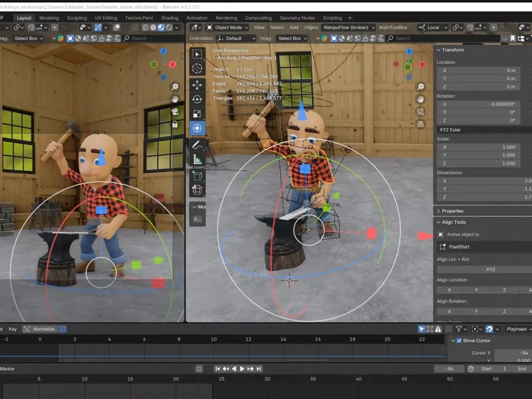
Task: Click the zoom magnifier in left viewport
Action: coord(175,87)
